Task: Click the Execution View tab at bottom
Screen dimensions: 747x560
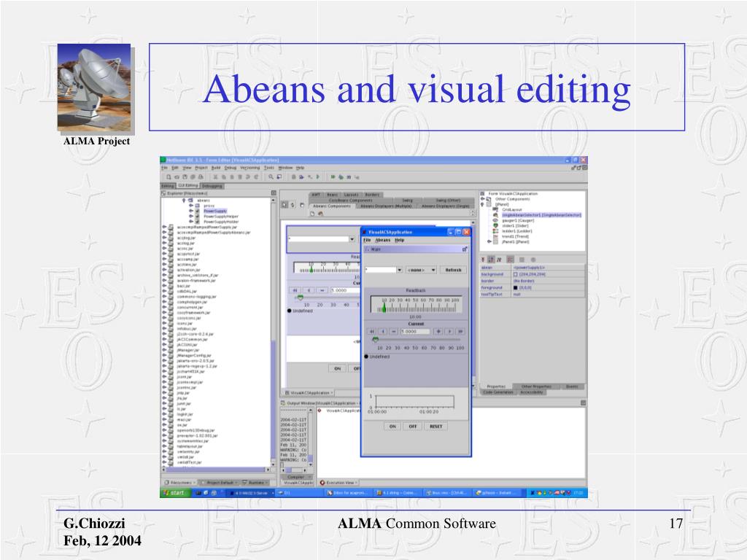Action: tap(338, 483)
